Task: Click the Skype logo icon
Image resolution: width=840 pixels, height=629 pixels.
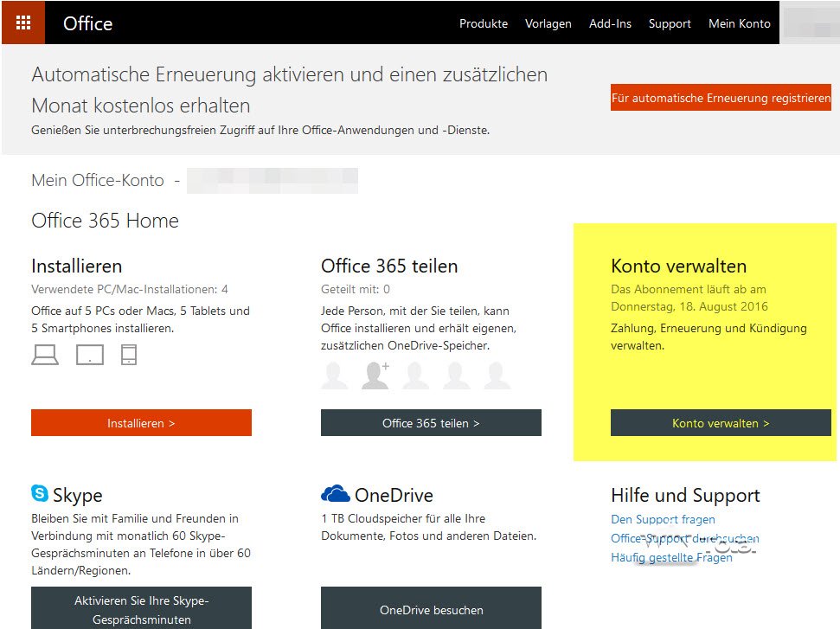Action: pyautogui.click(x=40, y=493)
